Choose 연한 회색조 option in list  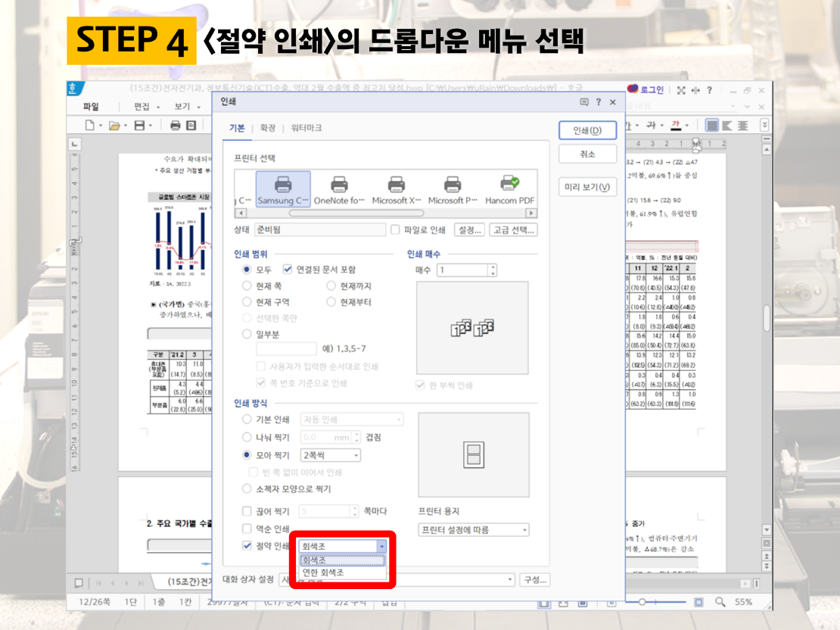pyautogui.click(x=342, y=572)
